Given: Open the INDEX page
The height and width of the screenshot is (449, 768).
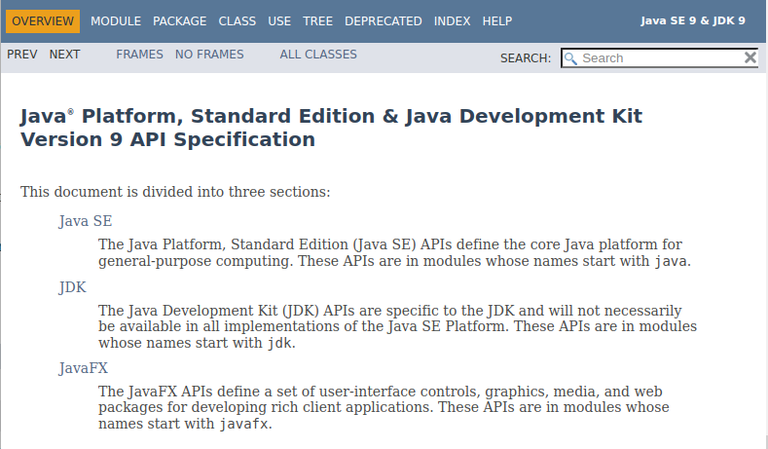Looking at the screenshot, I should click(452, 22).
